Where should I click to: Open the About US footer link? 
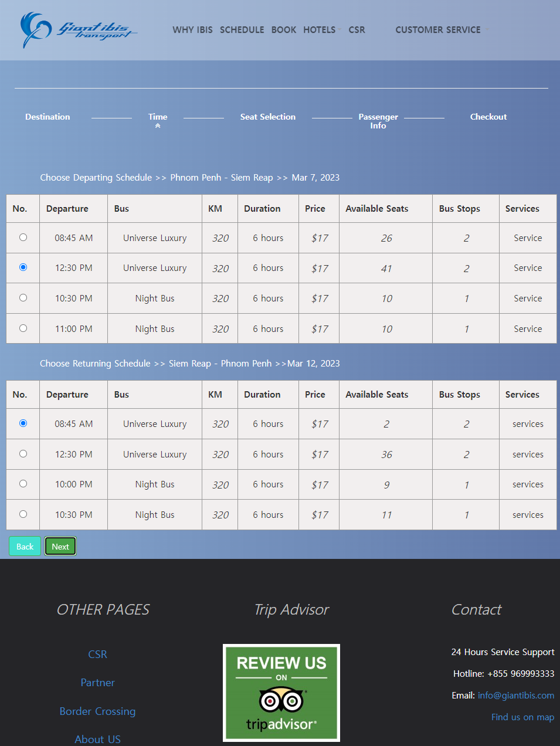97,740
